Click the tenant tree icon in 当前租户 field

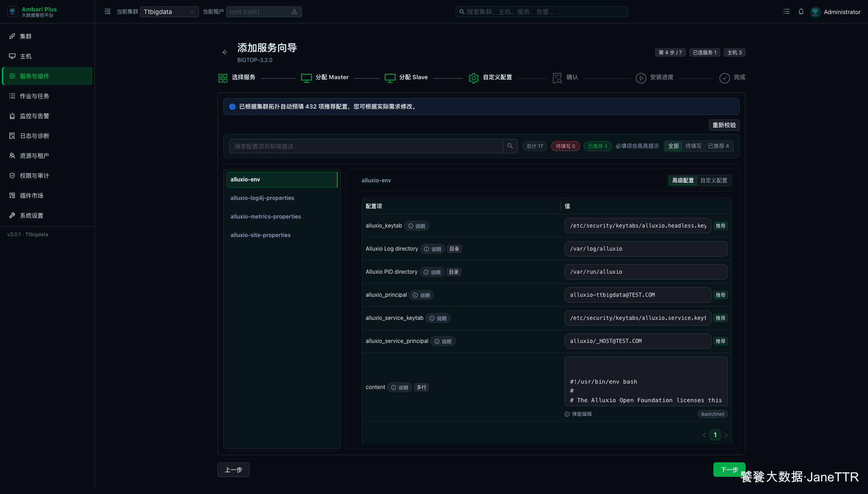point(294,12)
